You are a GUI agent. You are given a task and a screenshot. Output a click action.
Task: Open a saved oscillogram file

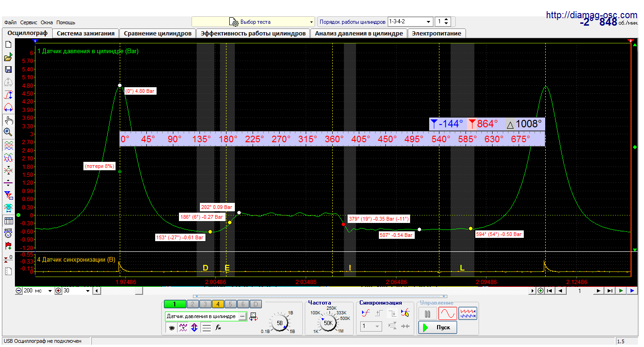(x=8, y=57)
